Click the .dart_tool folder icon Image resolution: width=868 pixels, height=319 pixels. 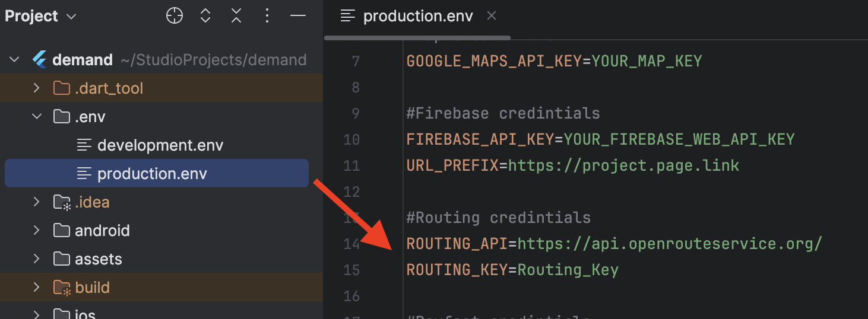61,88
